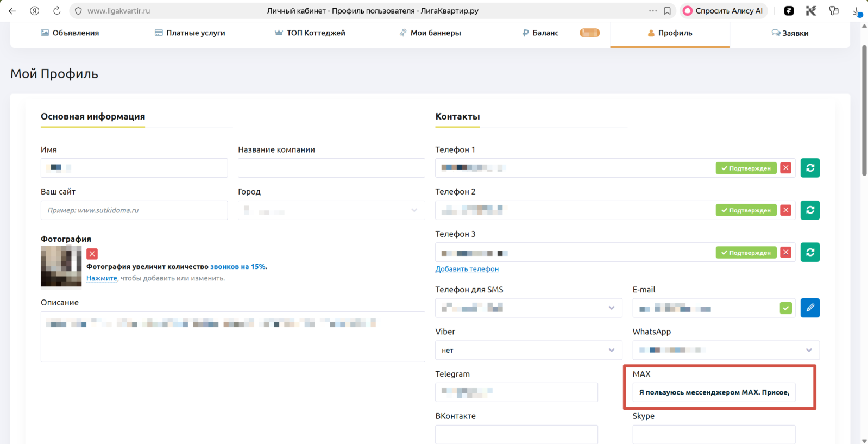Click Спросить Алису AI button

pos(723,11)
